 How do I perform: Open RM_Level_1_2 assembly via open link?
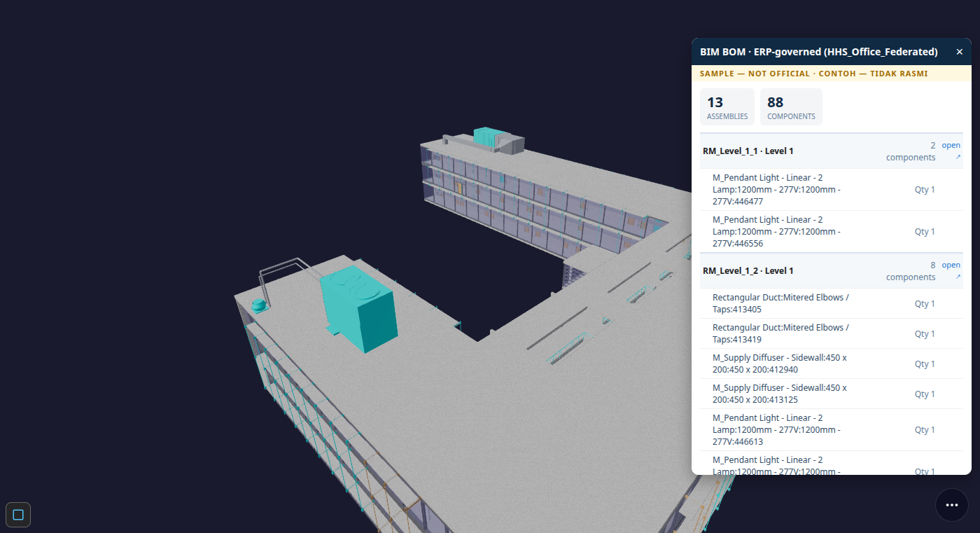[951, 270]
